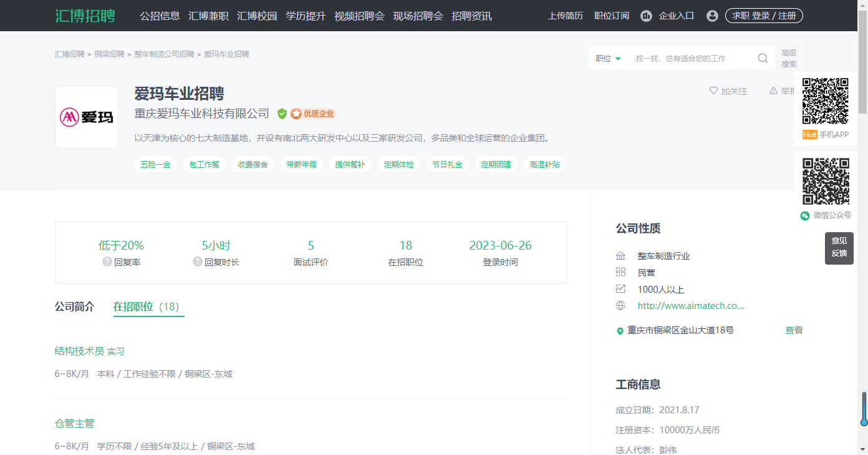Click 职位订阅 in the header
868x455 pixels.
pos(612,16)
